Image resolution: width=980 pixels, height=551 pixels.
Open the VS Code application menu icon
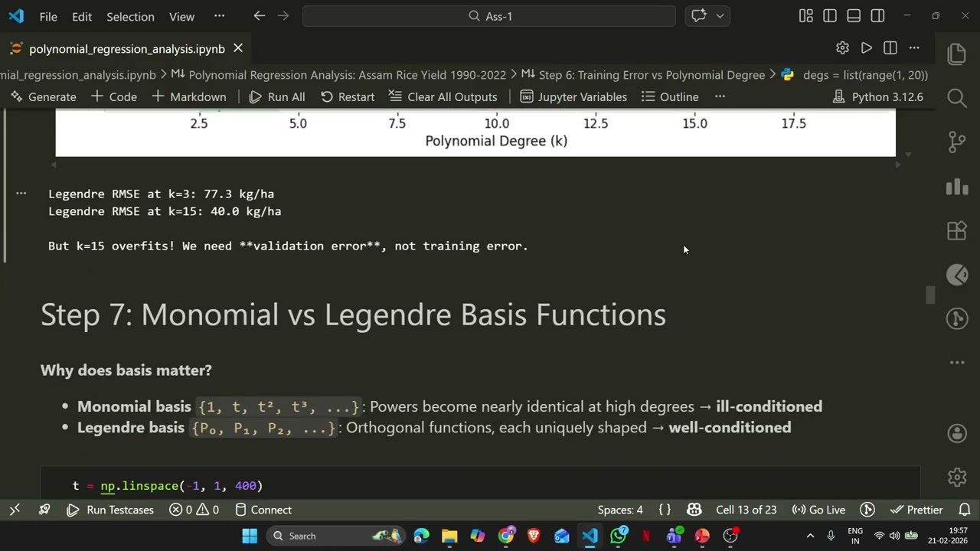pyautogui.click(x=16, y=16)
